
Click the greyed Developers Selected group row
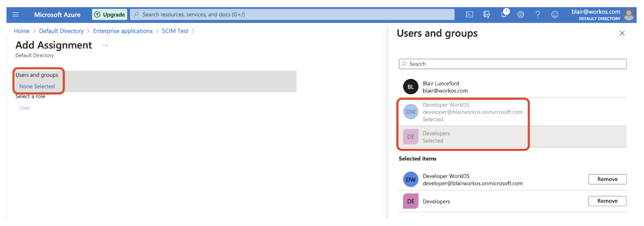tap(512, 137)
